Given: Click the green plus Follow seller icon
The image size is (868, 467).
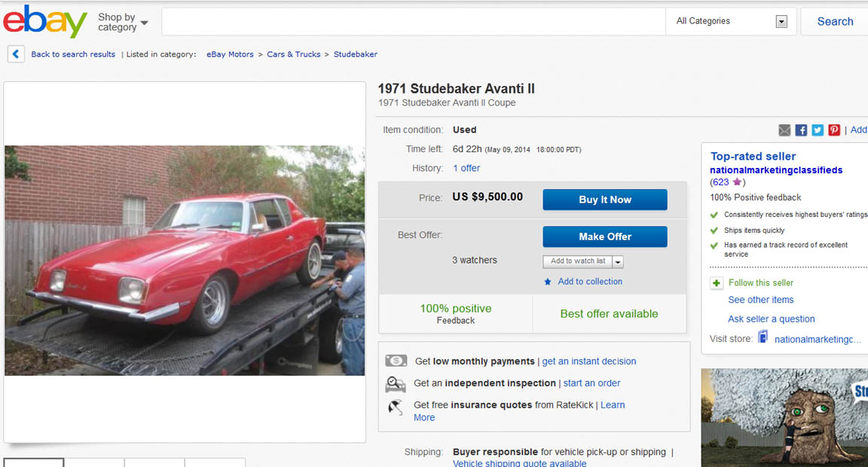Looking at the screenshot, I should point(717,283).
